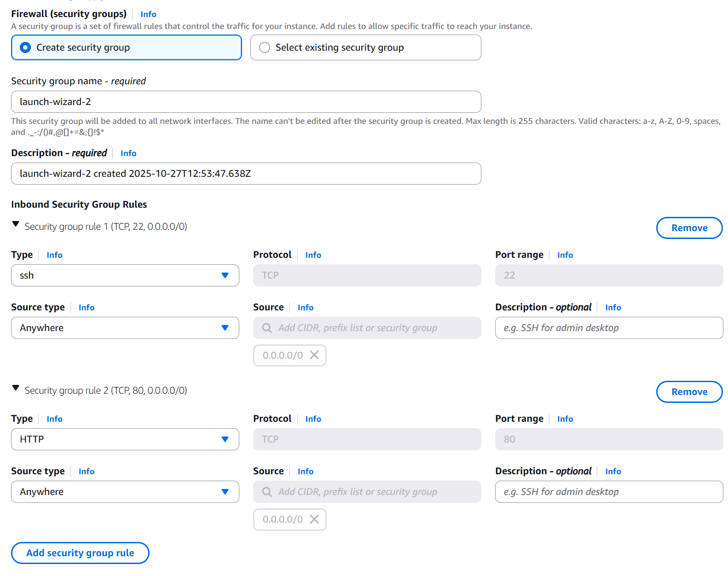Select Create security group option
Viewport: 728px width, 576px height.
tap(26, 47)
